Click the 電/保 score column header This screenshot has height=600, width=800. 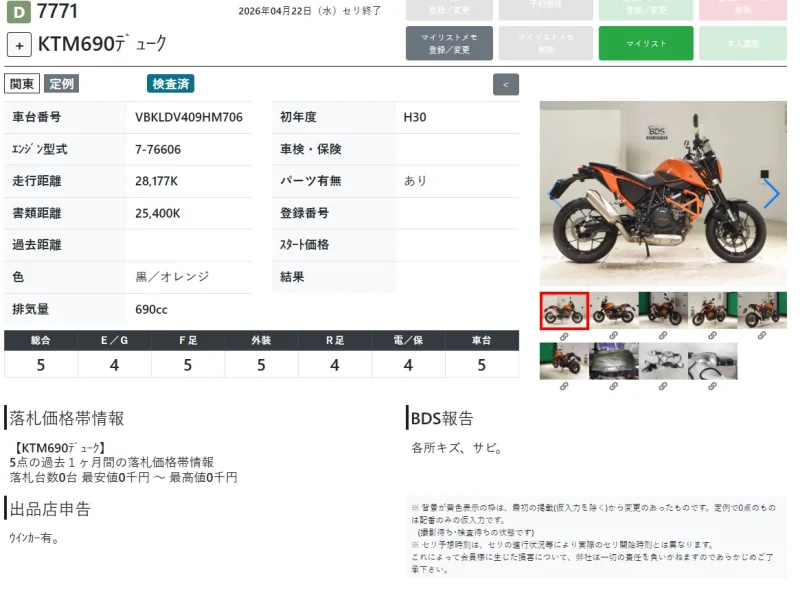(x=408, y=340)
